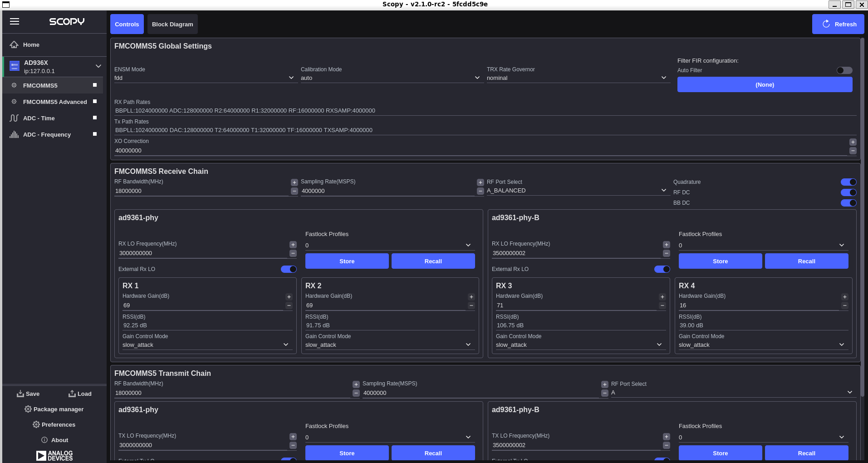The width and height of the screenshot is (868, 463).
Task: Increase ad9361-phy-B RX LO Frequency
Action: 667,245
